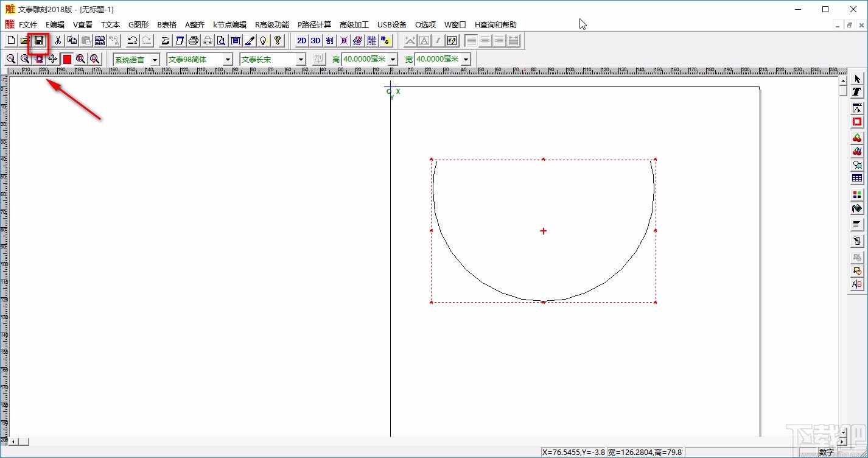Click the Save file floppy disk icon
Viewport: 868px width, 458px height.
(x=39, y=41)
